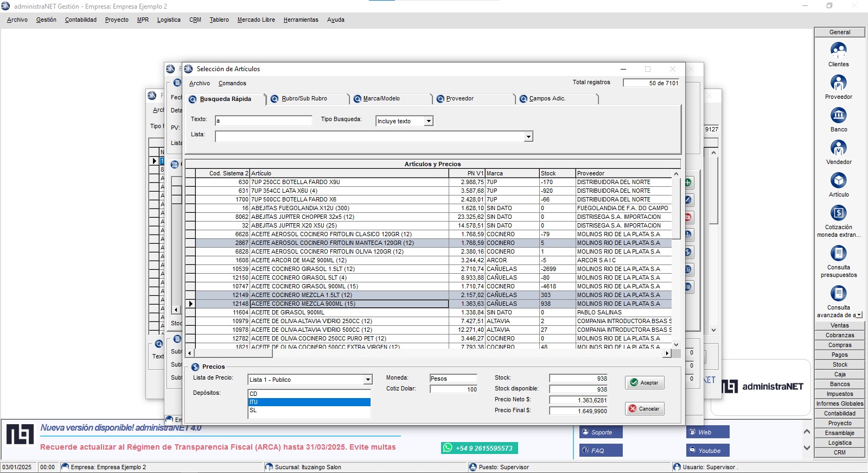Switch to Campos Adic. tab
Screen dimensions: 868x473
point(557,99)
